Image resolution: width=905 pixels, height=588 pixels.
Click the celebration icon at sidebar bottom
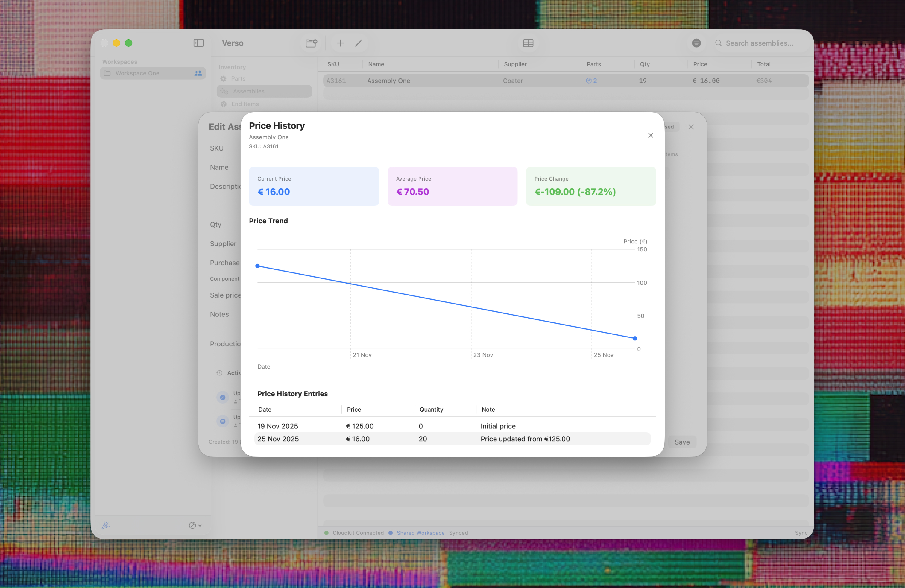(106, 525)
